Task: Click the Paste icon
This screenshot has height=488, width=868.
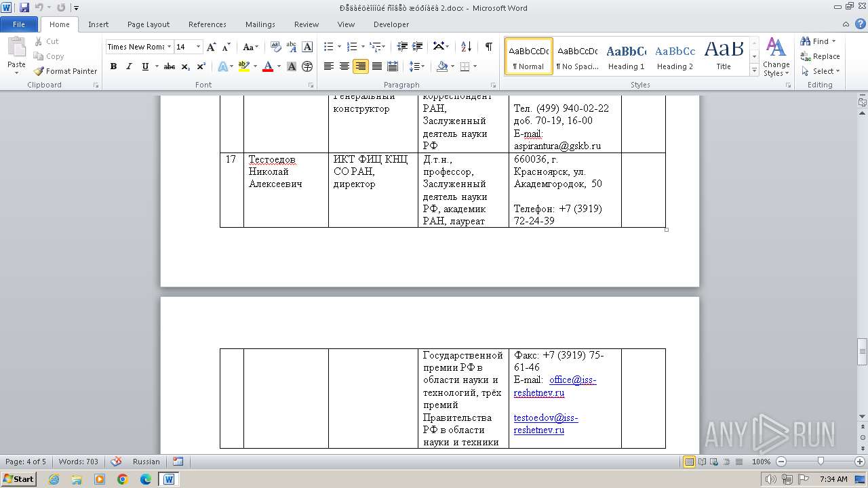Action: (16, 47)
